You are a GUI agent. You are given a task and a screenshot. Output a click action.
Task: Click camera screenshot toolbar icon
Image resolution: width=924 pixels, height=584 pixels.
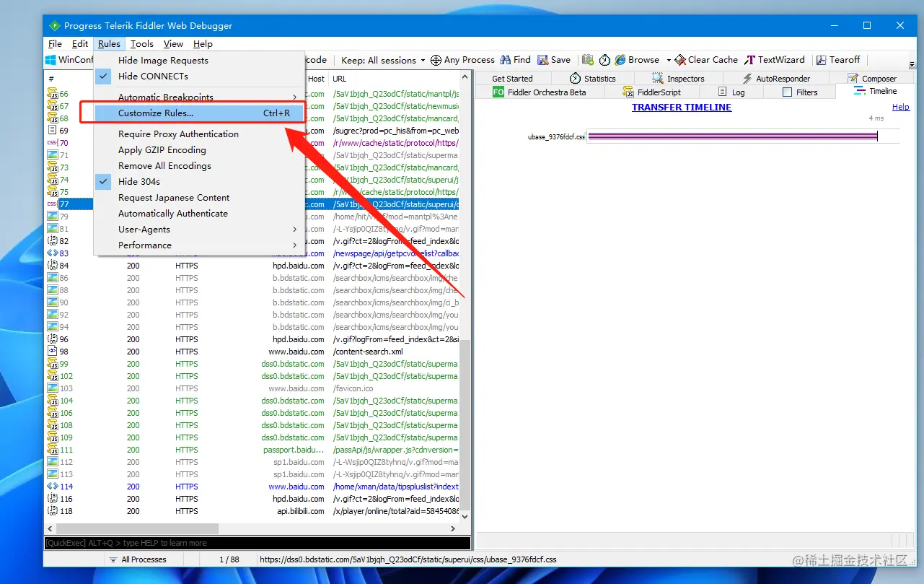pos(588,60)
